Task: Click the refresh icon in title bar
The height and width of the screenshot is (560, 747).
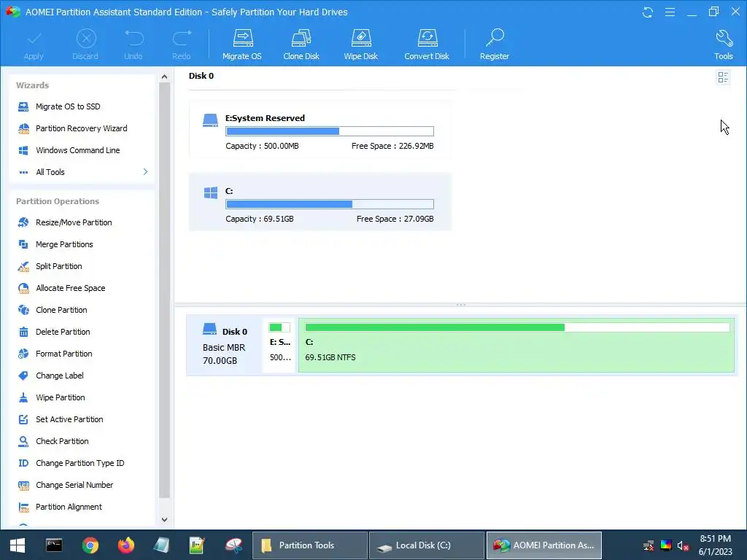Action: [648, 12]
